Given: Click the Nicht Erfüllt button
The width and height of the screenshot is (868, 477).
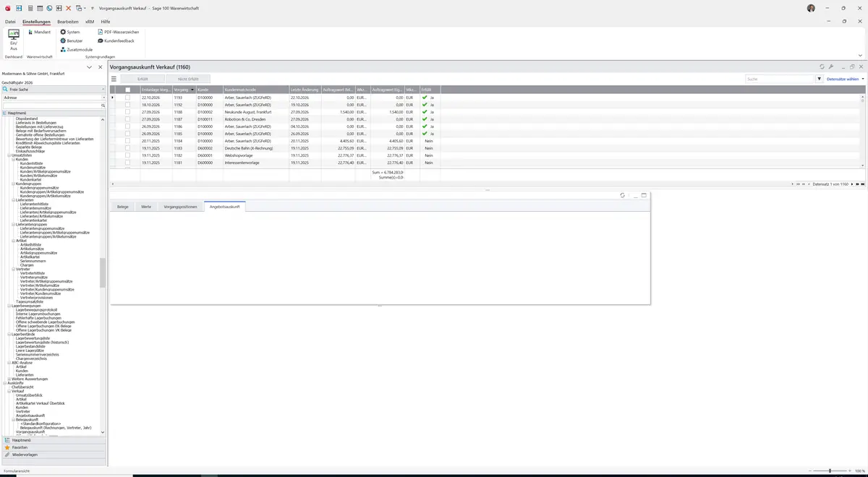Looking at the screenshot, I should point(188,79).
